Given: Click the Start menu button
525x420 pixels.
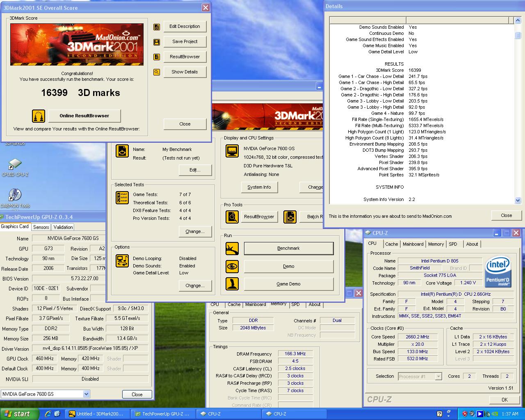Looking at the screenshot, I should tap(20, 414).
